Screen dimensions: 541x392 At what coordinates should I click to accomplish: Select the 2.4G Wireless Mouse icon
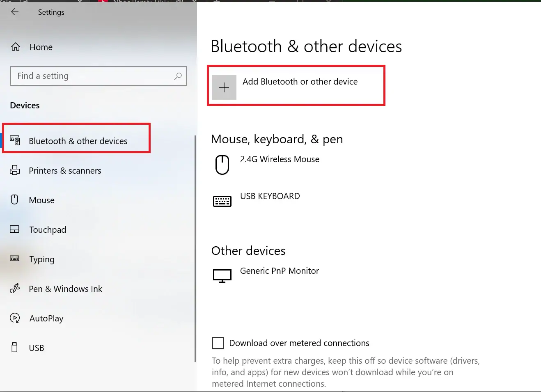pos(222,165)
